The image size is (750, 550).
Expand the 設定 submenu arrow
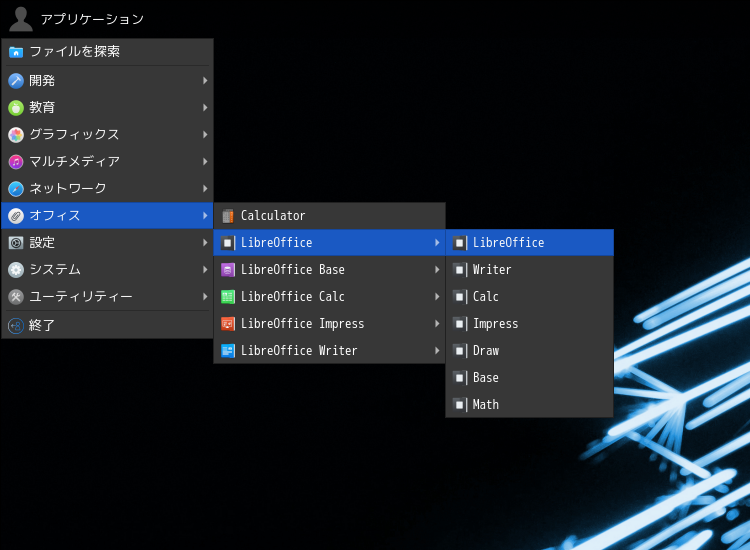tap(205, 242)
